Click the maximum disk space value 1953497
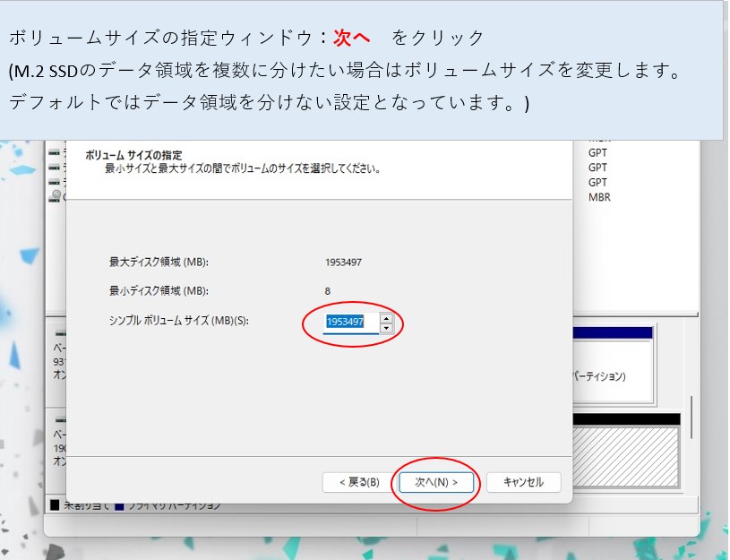Image resolution: width=730 pixels, height=560 pixels. click(x=344, y=263)
